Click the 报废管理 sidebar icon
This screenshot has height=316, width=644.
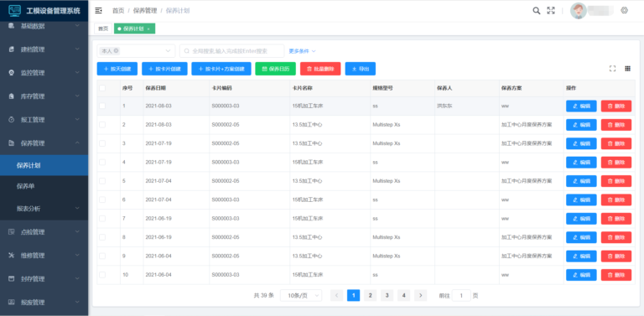click(x=12, y=303)
